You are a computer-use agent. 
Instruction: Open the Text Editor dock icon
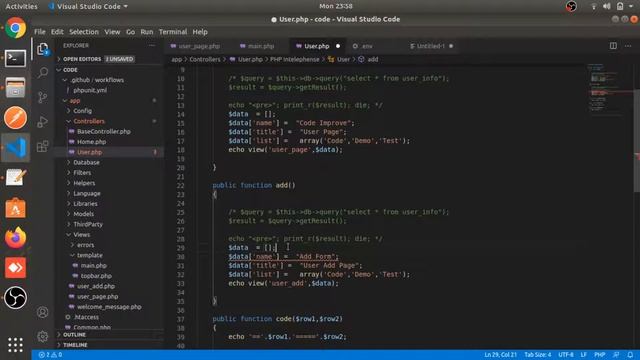pos(16,178)
